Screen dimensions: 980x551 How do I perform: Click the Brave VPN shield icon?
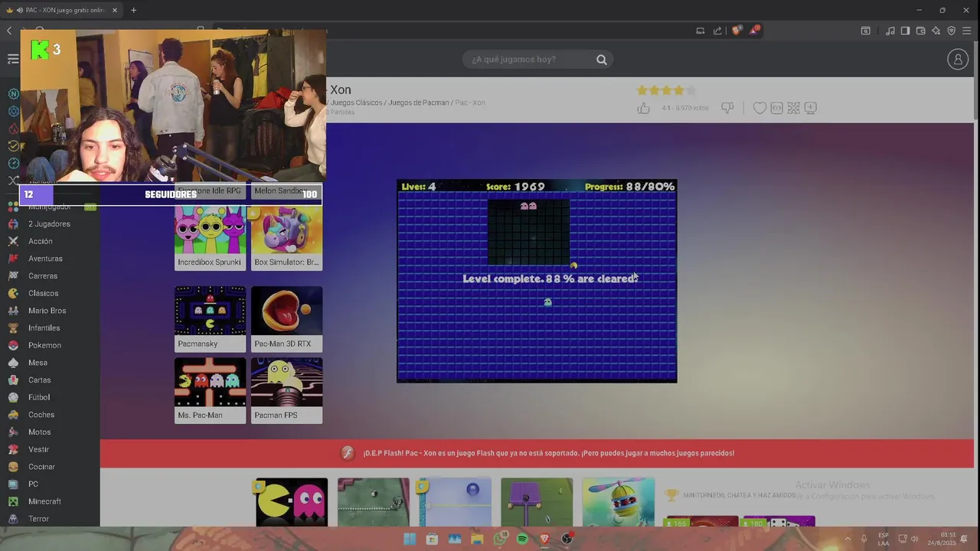(951, 31)
